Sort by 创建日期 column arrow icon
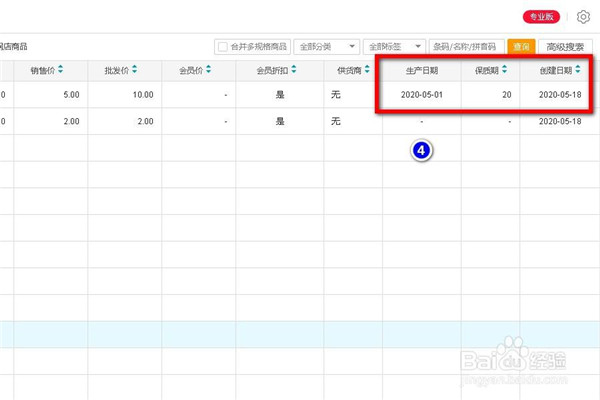600x400 pixels. [x=578, y=70]
